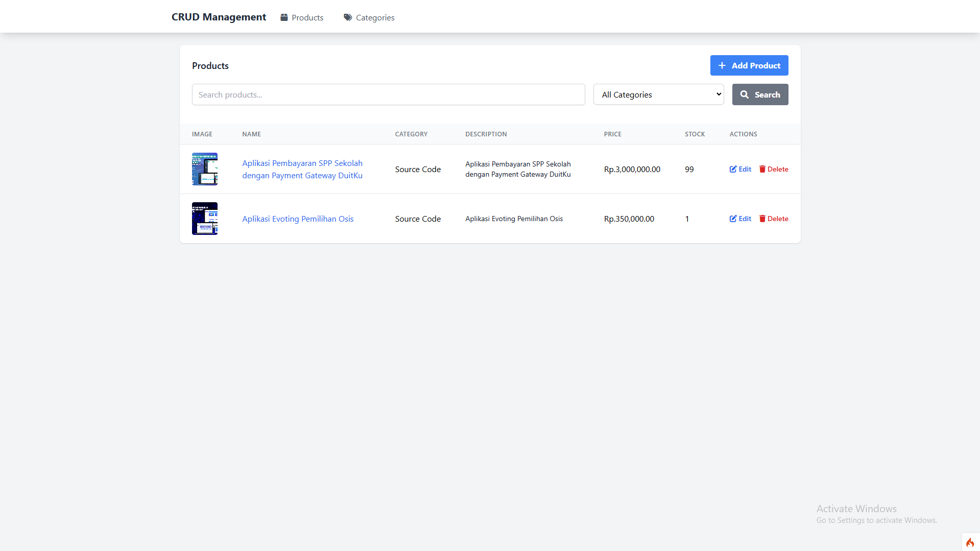Focus the Search products input field

tap(389, 94)
